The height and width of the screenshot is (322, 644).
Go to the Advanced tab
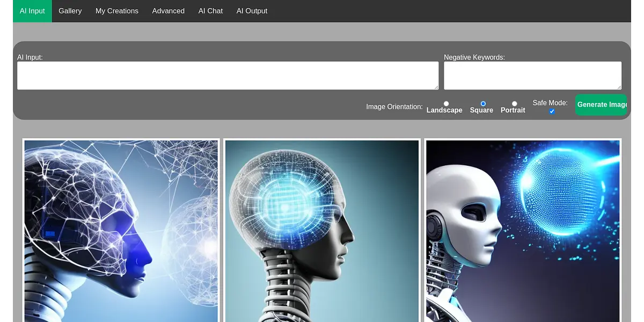168,11
